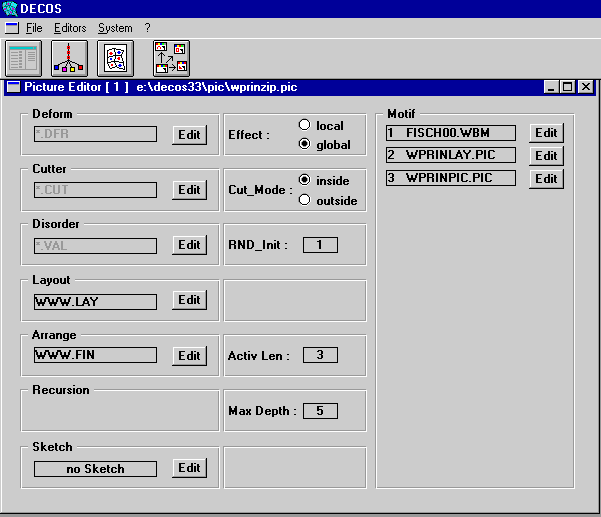This screenshot has width=601, height=517.
Task: Close the Picture Editor window
Action: pyautogui.click(x=586, y=87)
